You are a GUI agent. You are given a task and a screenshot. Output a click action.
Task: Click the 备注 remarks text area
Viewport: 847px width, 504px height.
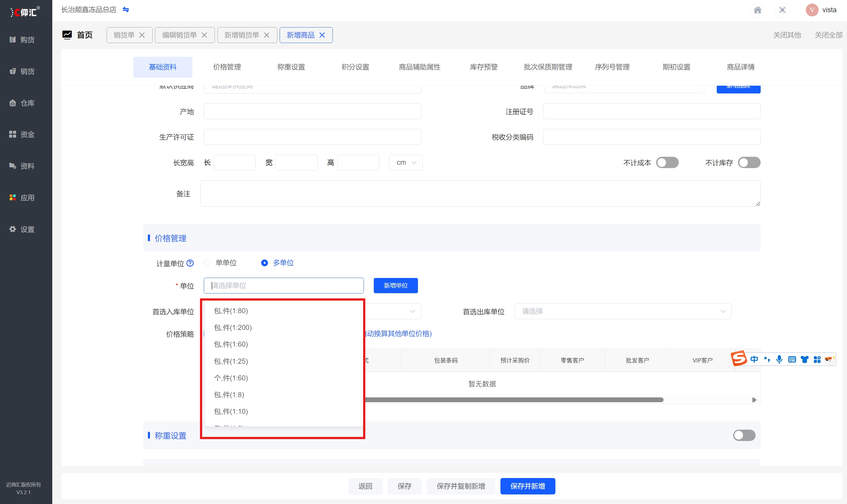coord(480,193)
